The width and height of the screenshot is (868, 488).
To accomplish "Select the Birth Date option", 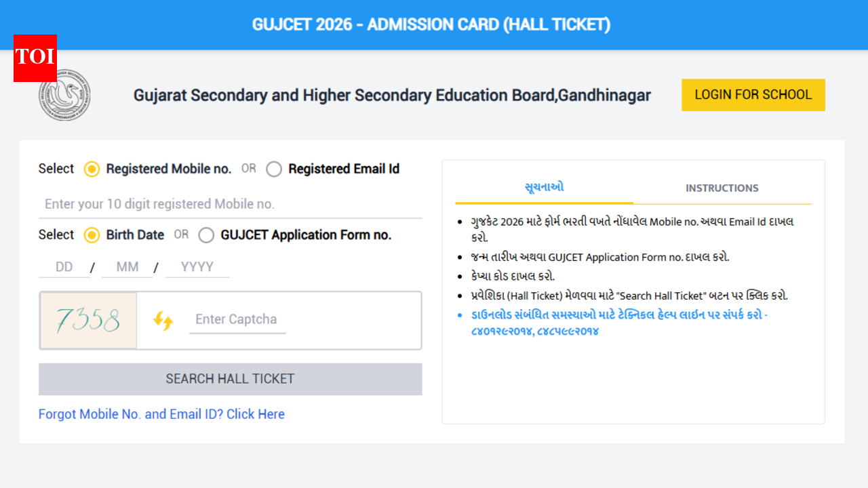I will click(92, 235).
